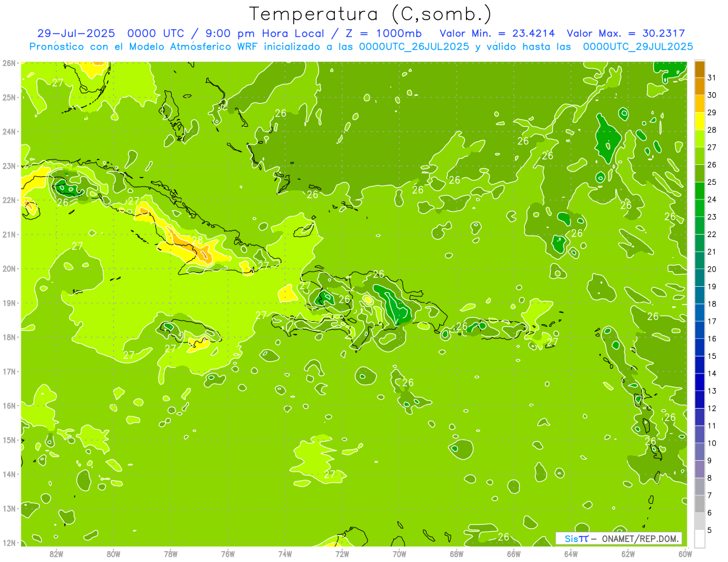Click the "25" label on the color bar
This screenshot has width=728, height=562.
tap(712, 182)
